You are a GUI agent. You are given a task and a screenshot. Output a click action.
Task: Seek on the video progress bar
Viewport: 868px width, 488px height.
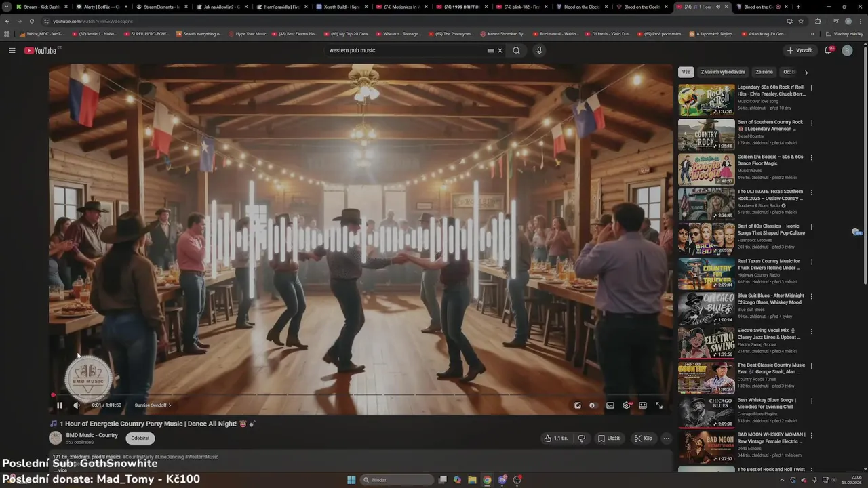click(361, 394)
